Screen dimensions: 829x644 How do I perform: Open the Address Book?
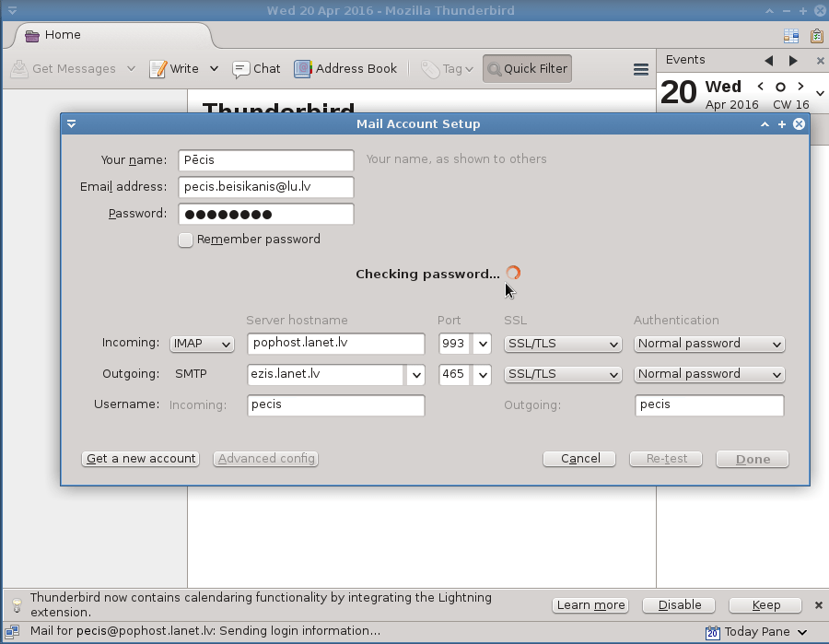click(345, 69)
